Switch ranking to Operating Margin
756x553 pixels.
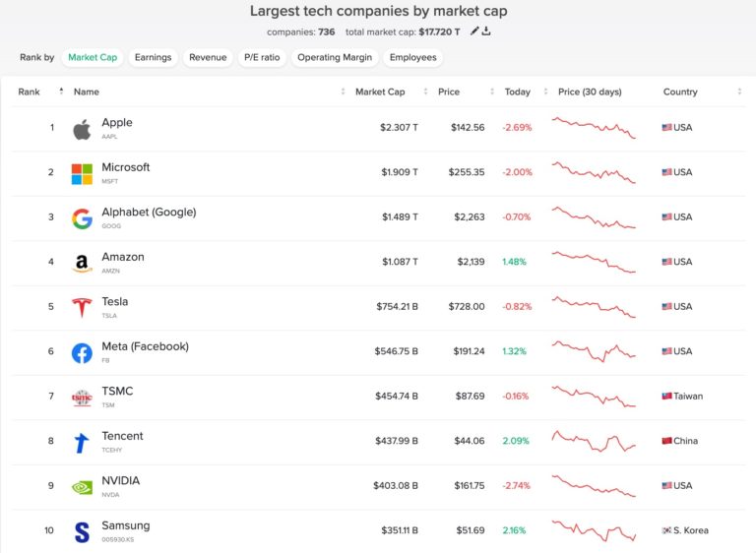335,57
